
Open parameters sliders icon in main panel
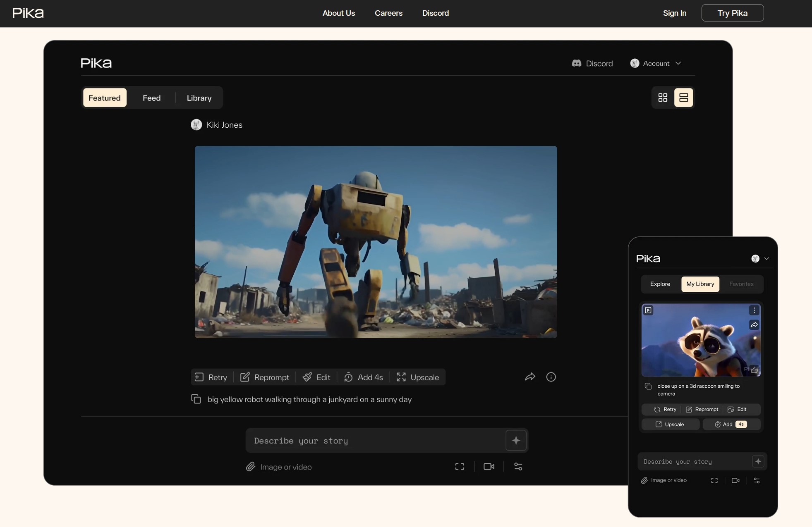click(x=518, y=467)
